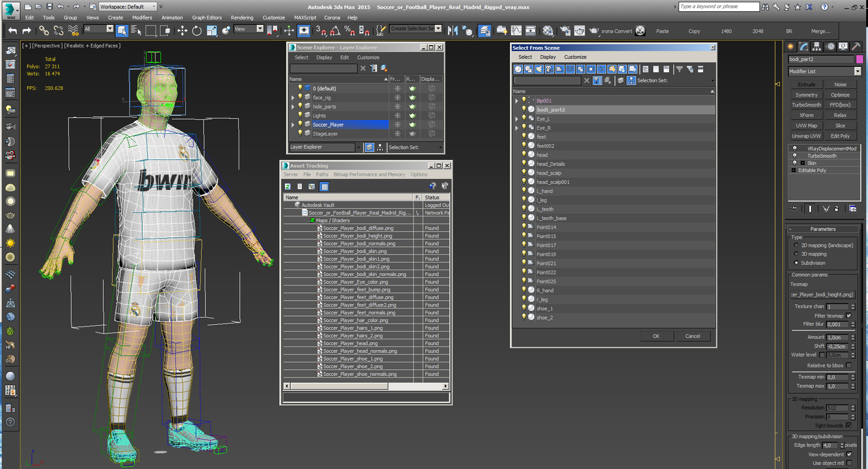Toggle Filter texmap checkbox

tap(849, 315)
